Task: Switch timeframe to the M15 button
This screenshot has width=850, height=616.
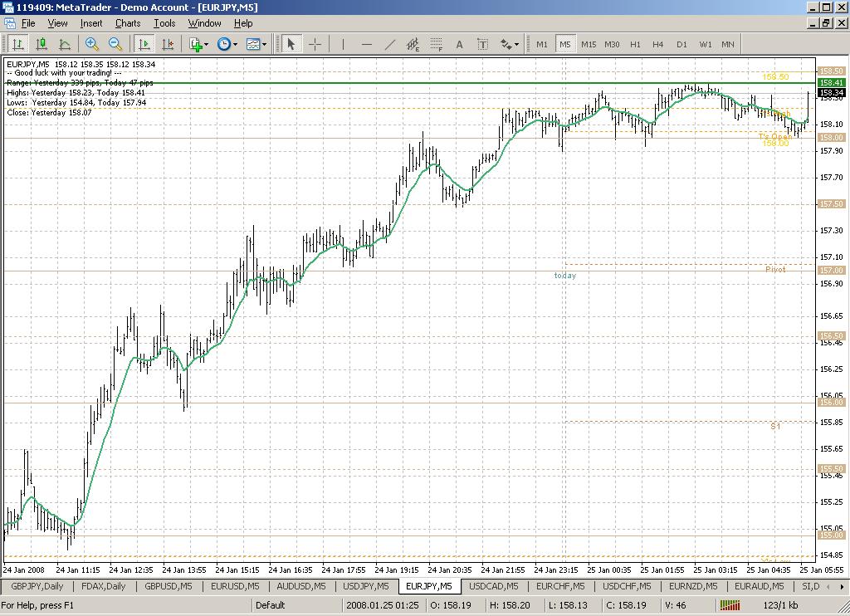Action: pos(589,44)
